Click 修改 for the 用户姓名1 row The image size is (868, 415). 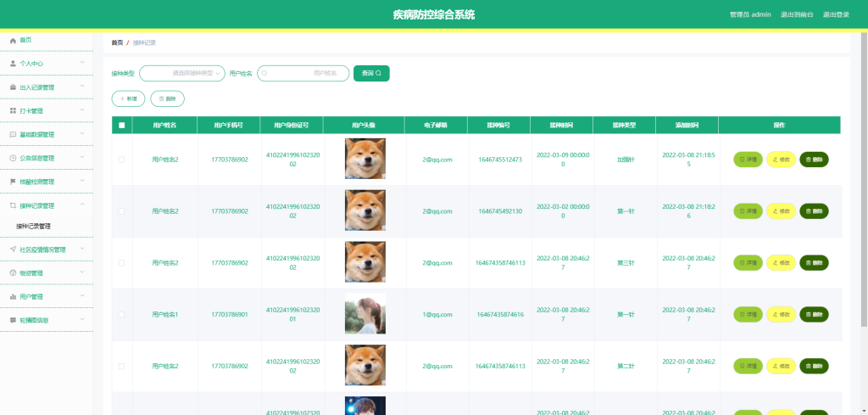pos(781,315)
